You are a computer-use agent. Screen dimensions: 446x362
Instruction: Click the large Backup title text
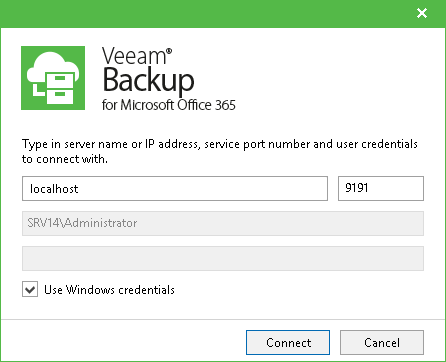pyautogui.click(x=148, y=80)
